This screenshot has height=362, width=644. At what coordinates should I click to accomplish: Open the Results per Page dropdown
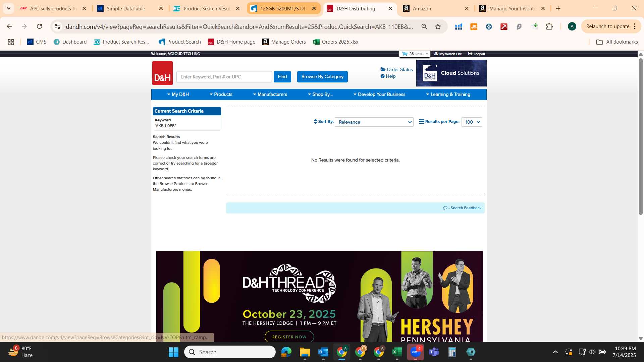click(x=472, y=122)
